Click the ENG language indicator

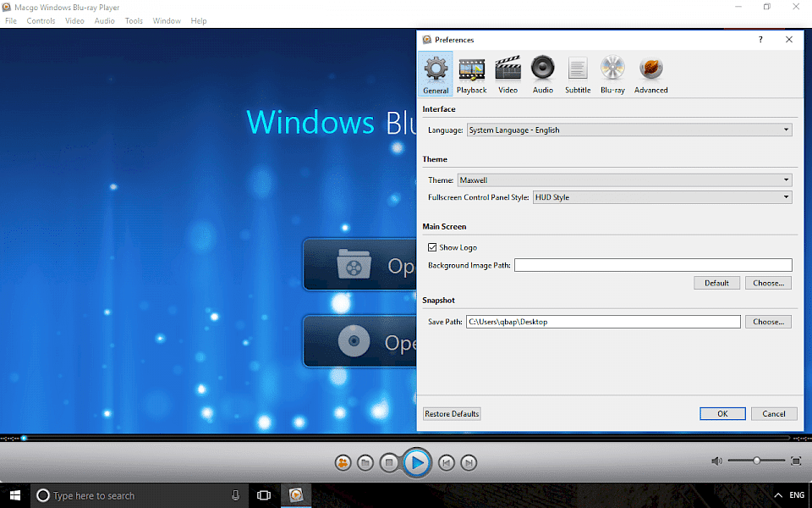797,495
